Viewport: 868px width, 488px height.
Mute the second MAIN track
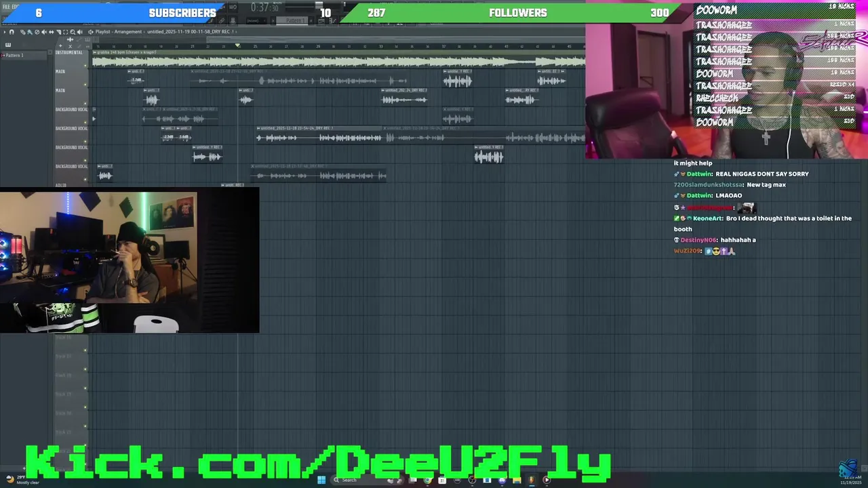click(x=85, y=103)
